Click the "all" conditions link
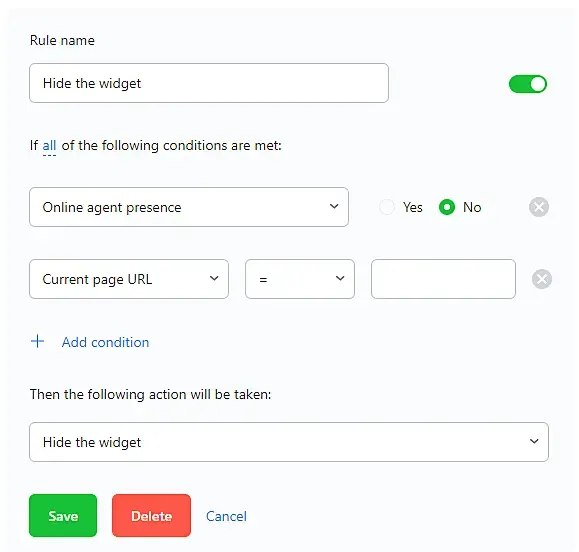This screenshot has width=579, height=552. coord(49,145)
